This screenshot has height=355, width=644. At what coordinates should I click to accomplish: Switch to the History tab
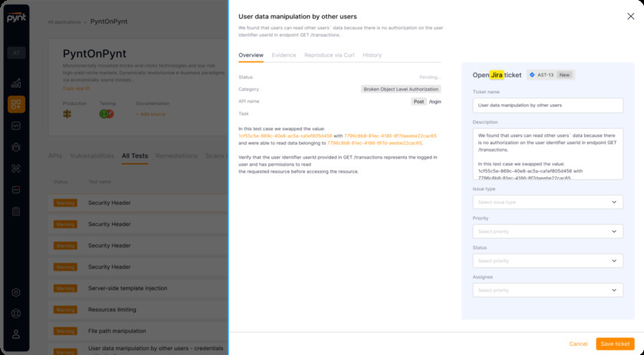point(372,55)
